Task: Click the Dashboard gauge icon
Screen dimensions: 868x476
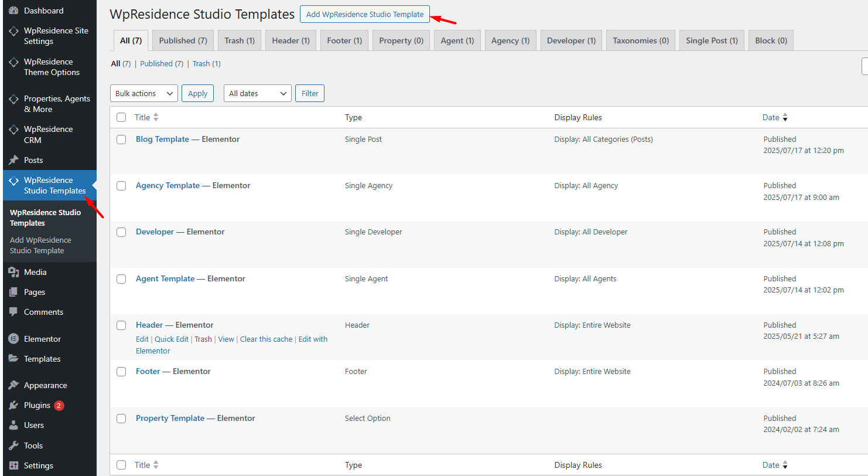Action: click(13, 11)
